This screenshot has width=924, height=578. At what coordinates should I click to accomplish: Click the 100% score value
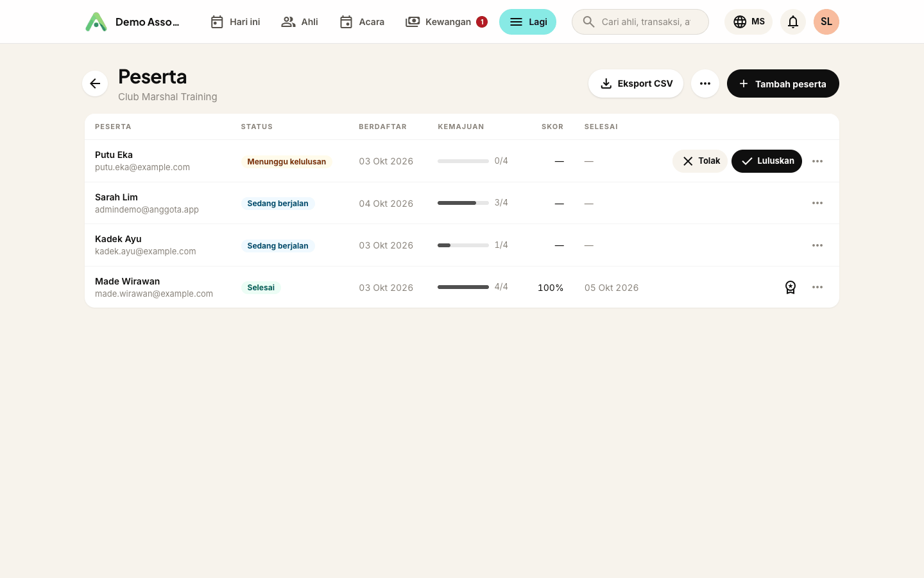[x=551, y=288]
